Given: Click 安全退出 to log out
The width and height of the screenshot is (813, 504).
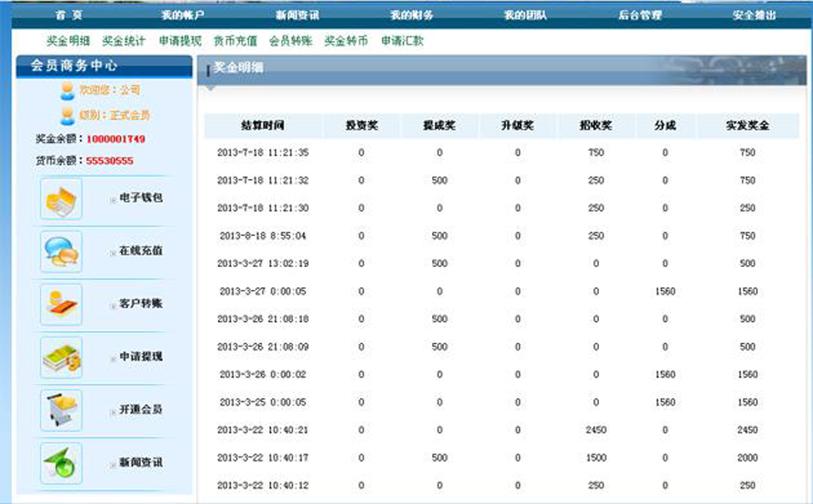Looking at the screenshot, I should [753, 15].
